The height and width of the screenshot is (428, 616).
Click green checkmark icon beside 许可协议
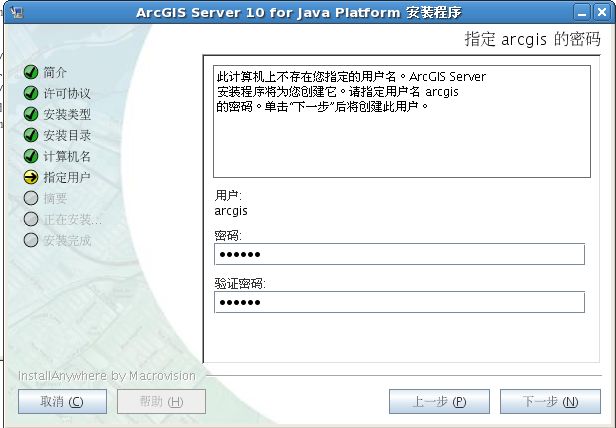[x=31, y=93]
